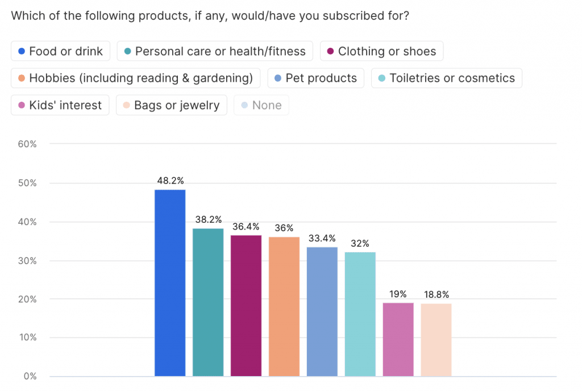The image size is (582, 392).
Task: Select the periwinkle 33.4% bar
Action: click(x=322, y=311)
